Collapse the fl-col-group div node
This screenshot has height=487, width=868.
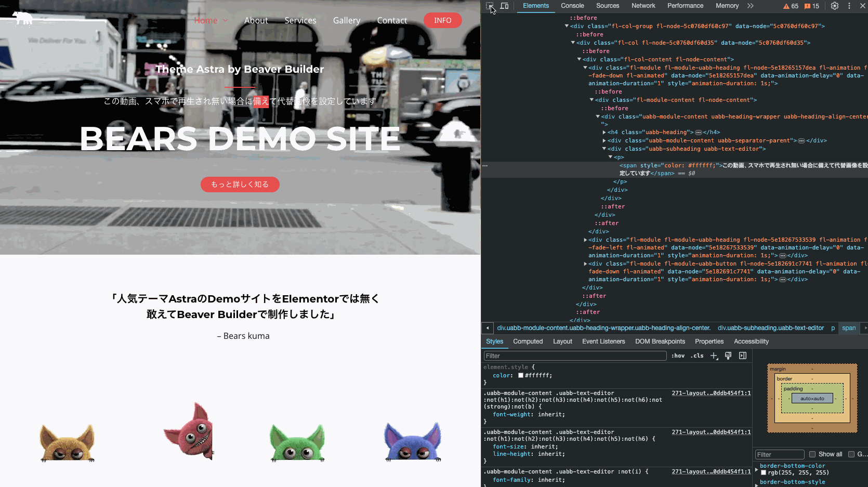[567, 26]
